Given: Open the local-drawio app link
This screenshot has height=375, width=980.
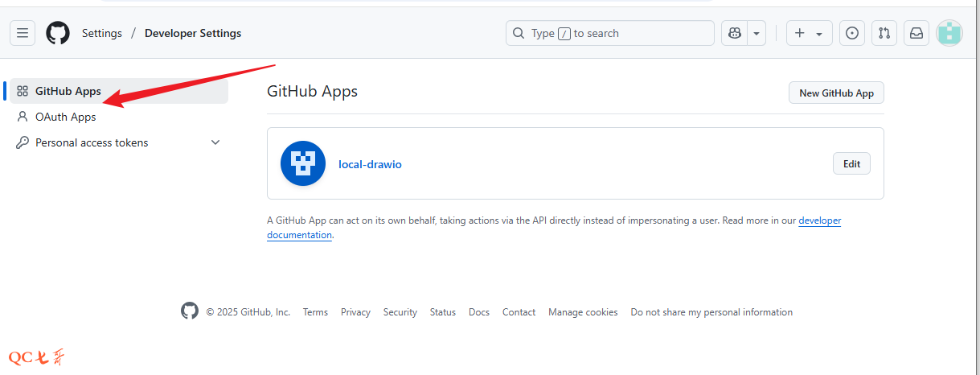Looking at the screenshot, I should pyautogui.click(x=370, y=164).
